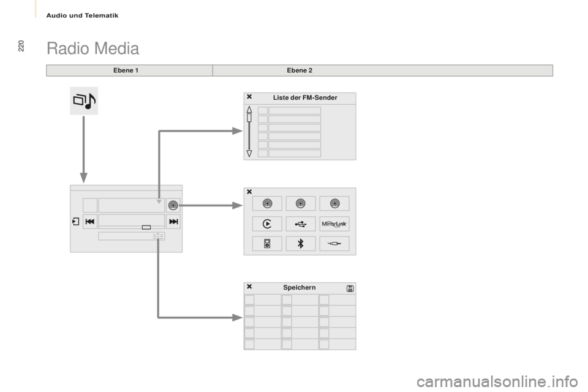Choose the AUX jack source icon
Viewport: 588px width, 392px height.
tap(334, 244)
